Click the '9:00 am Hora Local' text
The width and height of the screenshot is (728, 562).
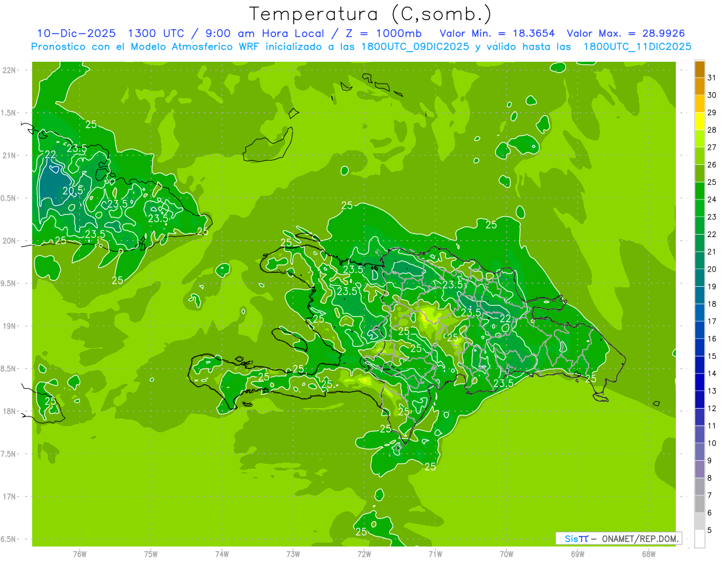pyautogui.click(x=264, y=33)
